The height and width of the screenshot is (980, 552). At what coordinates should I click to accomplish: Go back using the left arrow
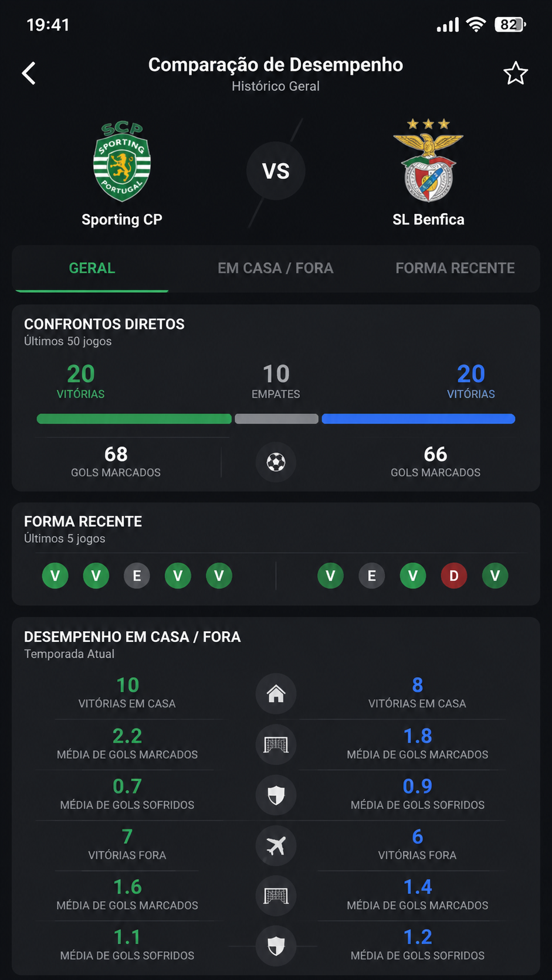(29, 73)
